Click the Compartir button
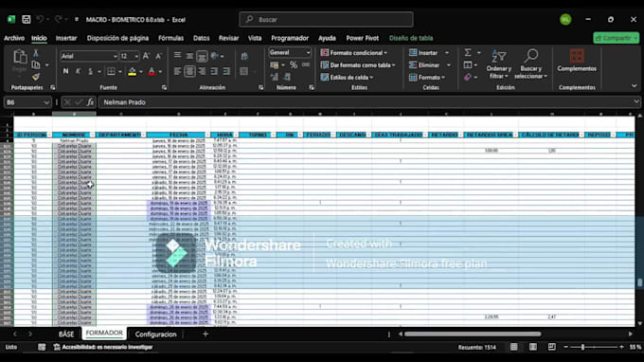Viewport: 644px width, 362px height. [617, 38]
